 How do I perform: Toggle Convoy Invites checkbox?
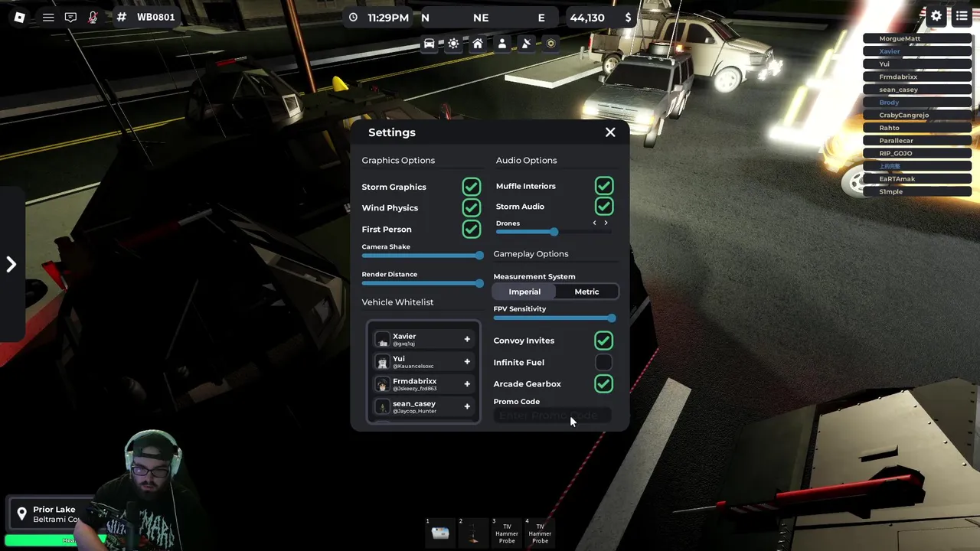pos(603,341)
